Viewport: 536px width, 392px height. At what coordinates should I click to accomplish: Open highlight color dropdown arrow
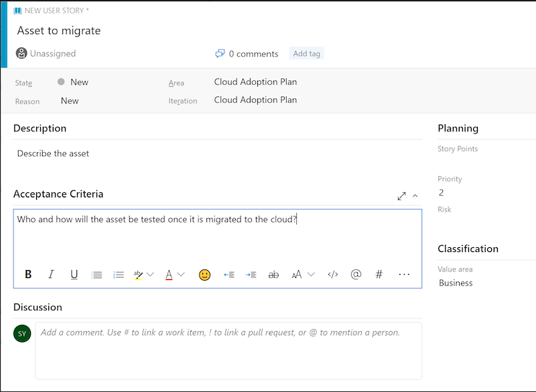(150, 275)
